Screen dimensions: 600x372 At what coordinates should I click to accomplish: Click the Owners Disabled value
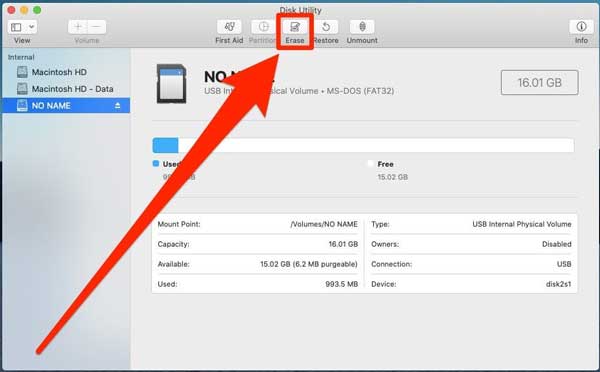557,244
